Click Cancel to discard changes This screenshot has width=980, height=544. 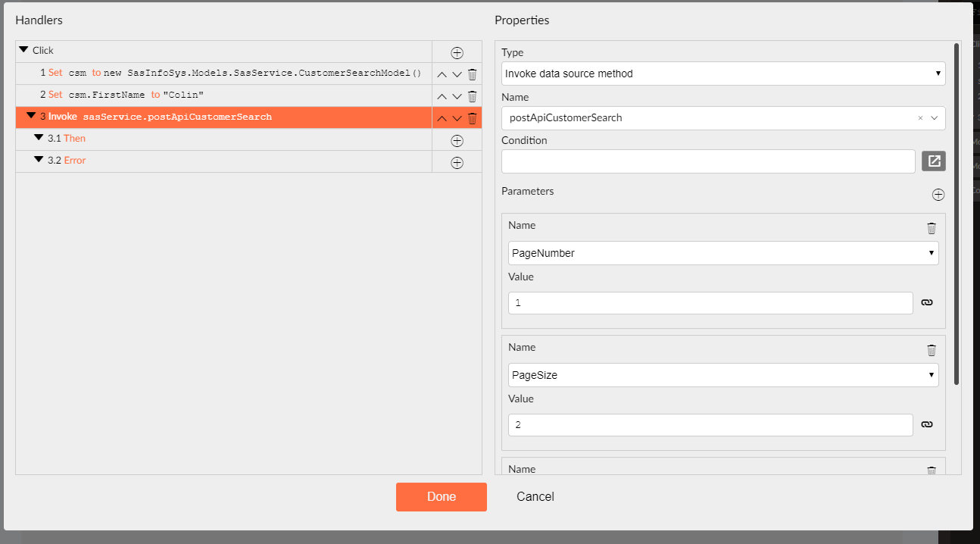pos(535,497)
